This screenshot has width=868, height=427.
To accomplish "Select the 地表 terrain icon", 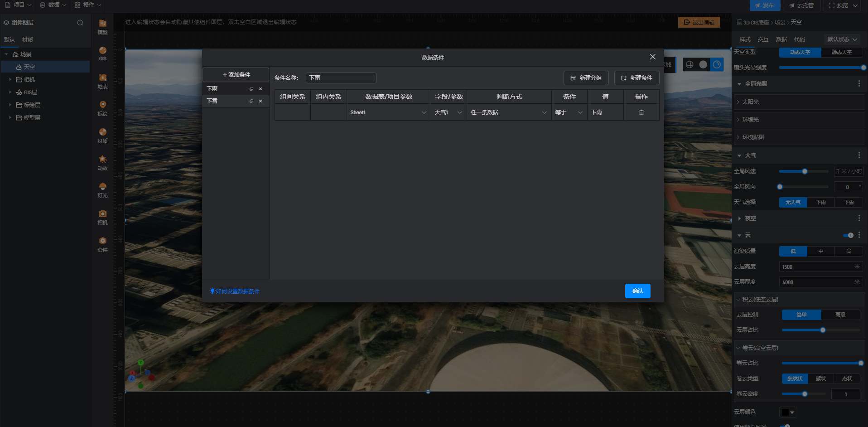I will (x=103, y=81).
